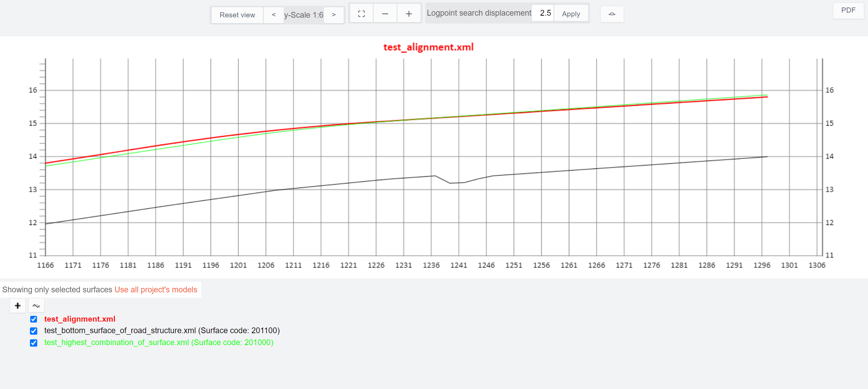Zoom in with the plus toolbar icon

point(409,14)
